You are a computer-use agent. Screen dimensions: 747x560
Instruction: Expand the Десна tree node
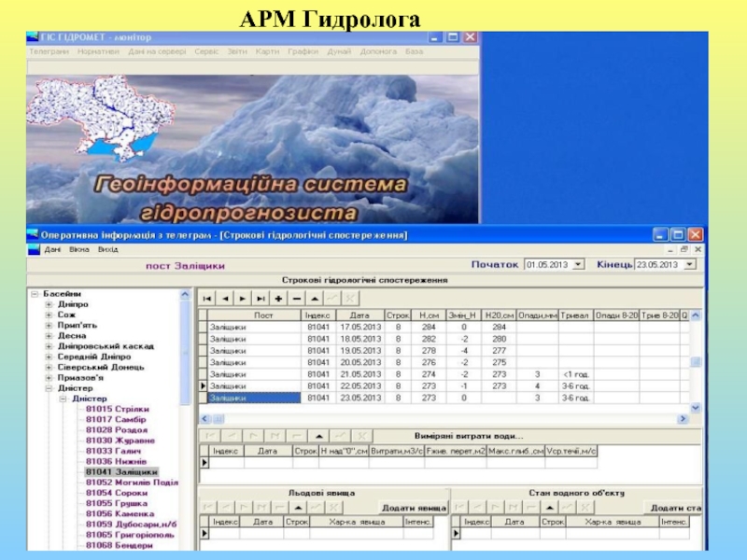48,335
